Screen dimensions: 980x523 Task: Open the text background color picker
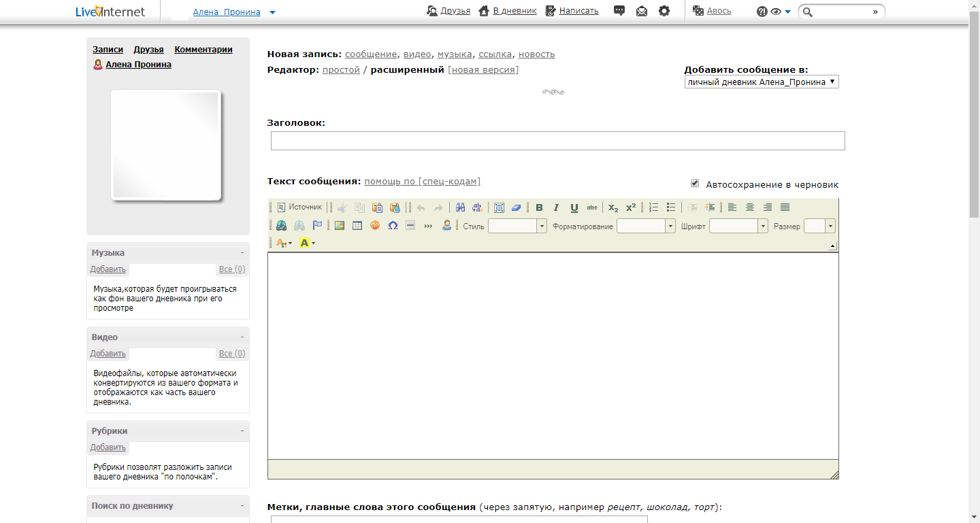tap(307, 243)
